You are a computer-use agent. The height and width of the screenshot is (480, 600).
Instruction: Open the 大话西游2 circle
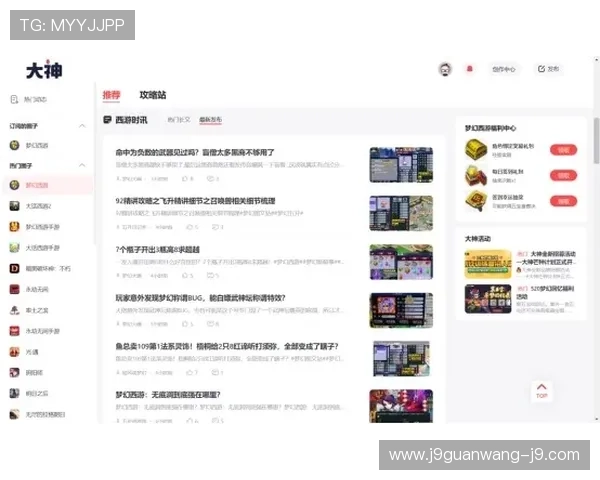(30, 206)
